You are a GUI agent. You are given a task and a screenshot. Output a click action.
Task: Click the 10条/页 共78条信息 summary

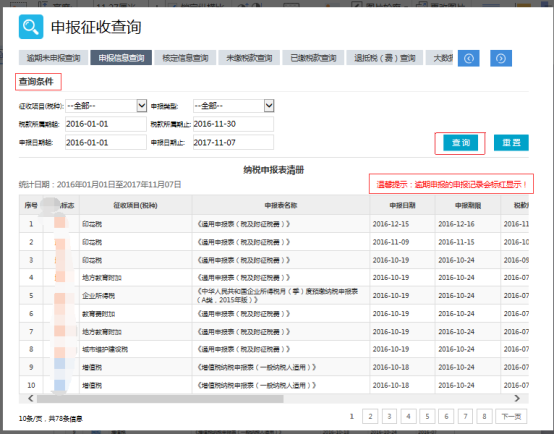coord(51,419)
